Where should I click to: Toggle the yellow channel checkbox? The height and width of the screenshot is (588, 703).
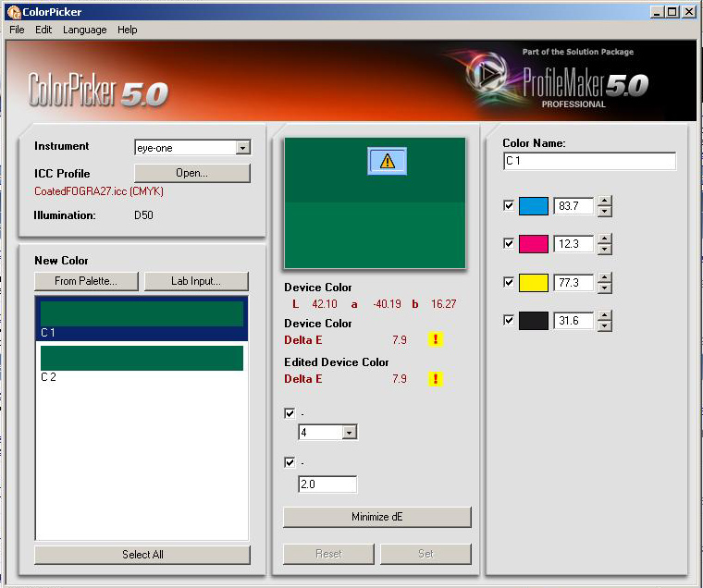[x=509, y=282]
